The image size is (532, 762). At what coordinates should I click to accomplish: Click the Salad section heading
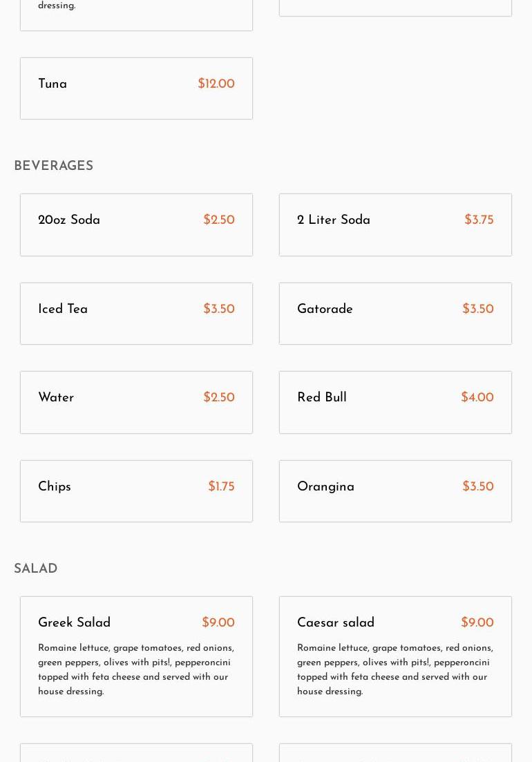(35, 569)
